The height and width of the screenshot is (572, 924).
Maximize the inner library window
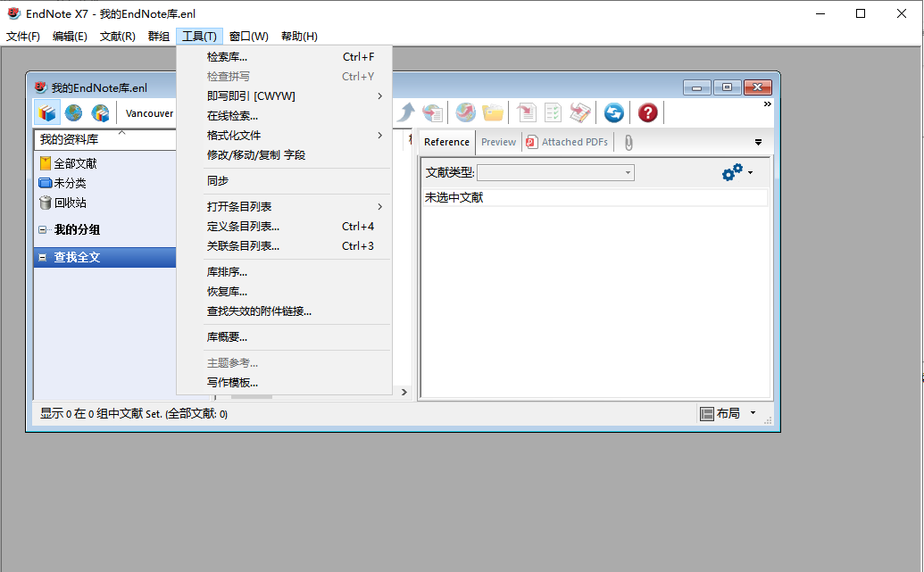[x=728, y=87]
